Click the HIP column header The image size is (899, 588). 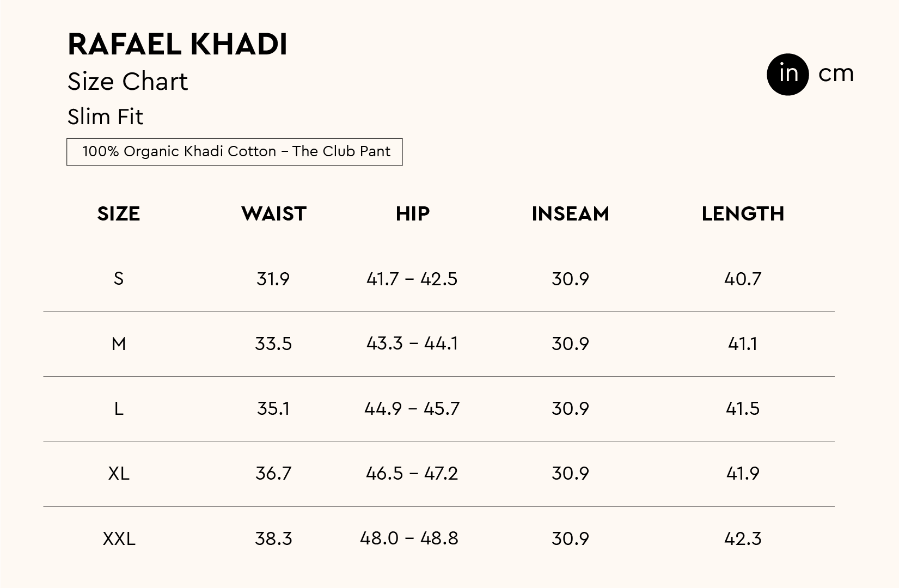click(412, 214)
